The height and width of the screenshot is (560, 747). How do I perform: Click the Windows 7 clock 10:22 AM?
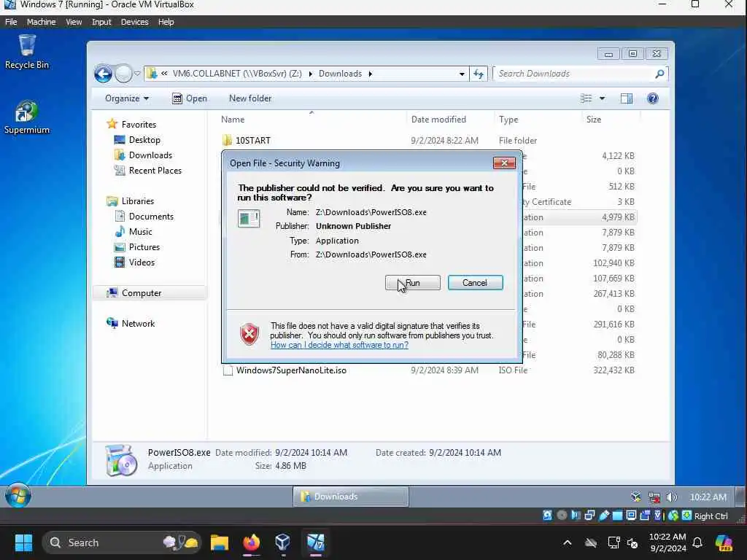(x=708, y=497)
